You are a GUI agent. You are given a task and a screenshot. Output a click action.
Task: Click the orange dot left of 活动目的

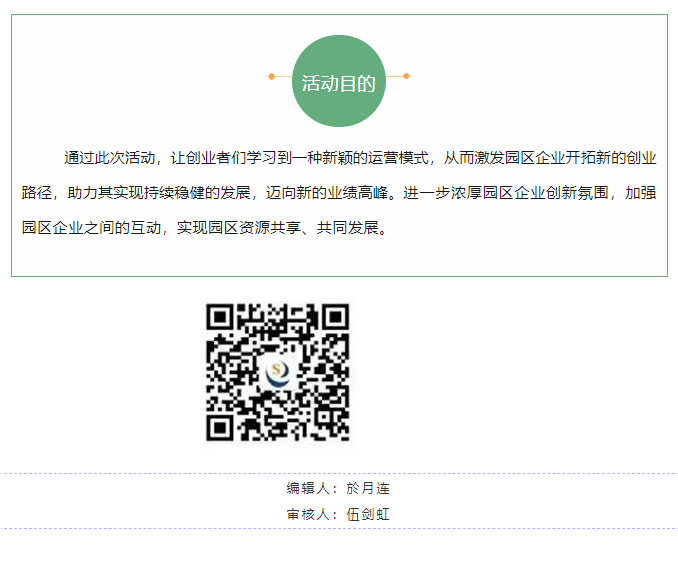click(272, 77)
